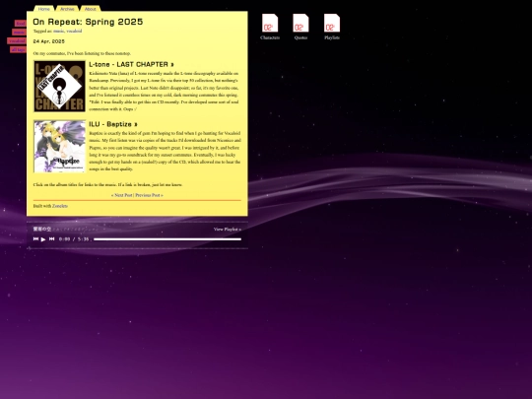Switch to the Home tab
The width and height of the screenshot is (532, 399).
[43, 9]
